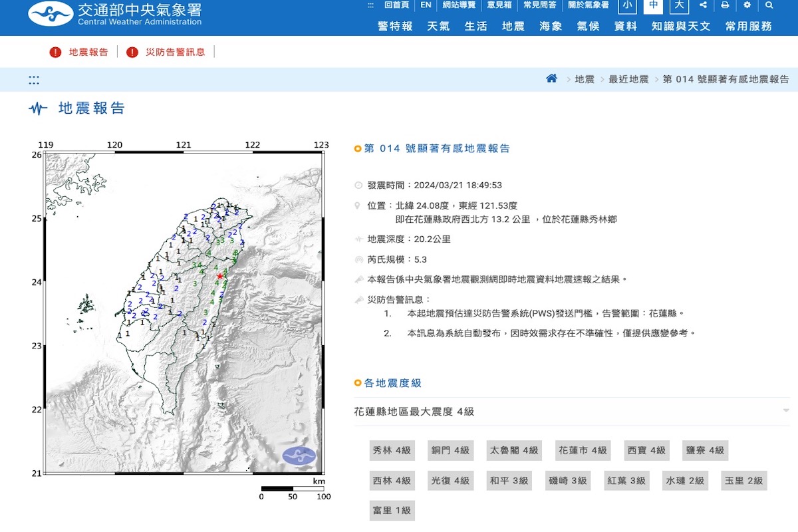The image size is (798, 532).
Task: Set font size to medium (中)
Action: pyautogui.click(x=653, y=5)
